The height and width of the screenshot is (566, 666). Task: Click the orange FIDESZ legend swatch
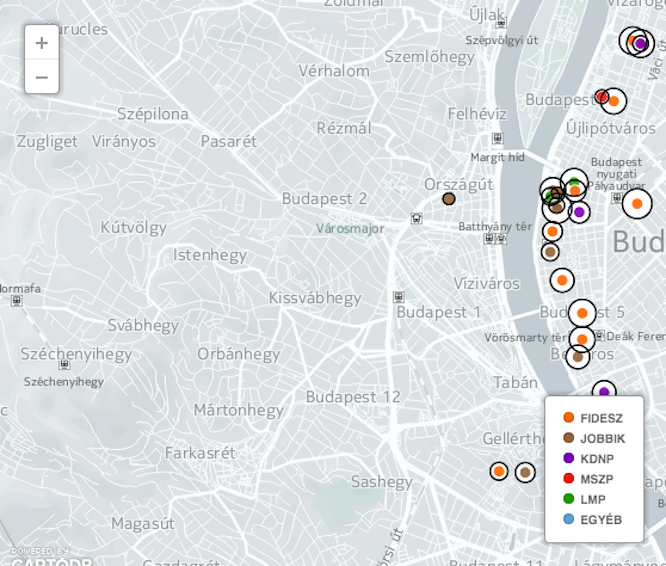568,418
